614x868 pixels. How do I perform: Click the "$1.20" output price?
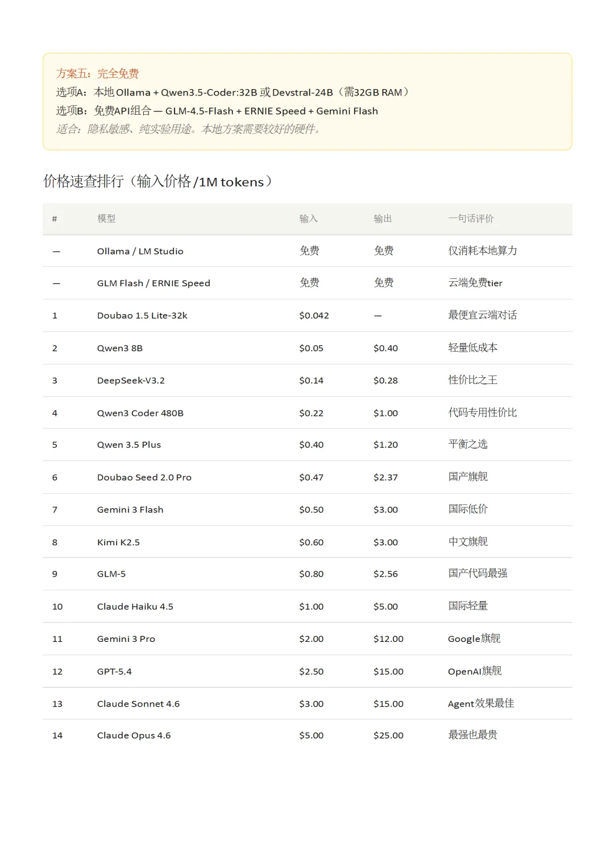(x=385, y=445)
